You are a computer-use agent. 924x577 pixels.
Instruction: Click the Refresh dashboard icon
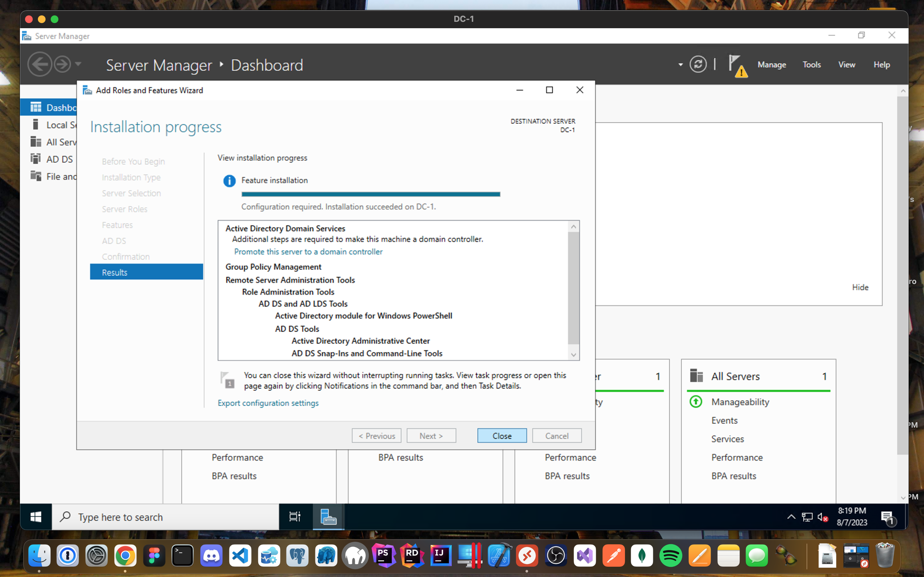pyautogui.click(x=697, y=64)
